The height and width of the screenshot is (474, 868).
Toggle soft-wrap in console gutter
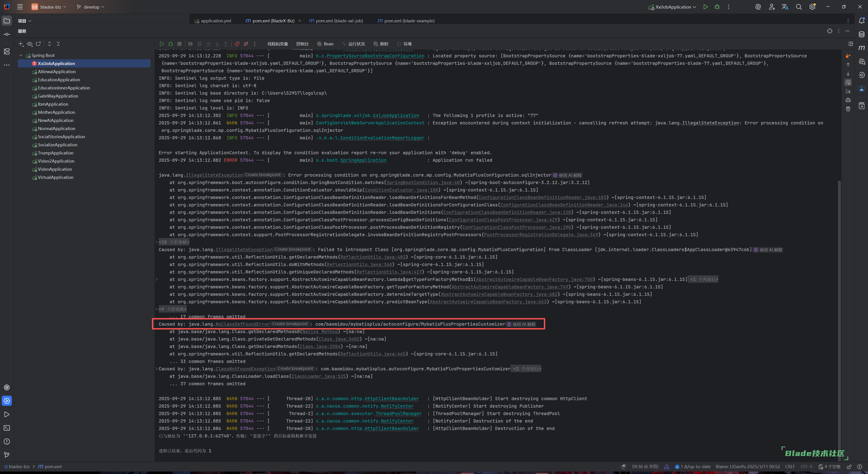[848, 82]
